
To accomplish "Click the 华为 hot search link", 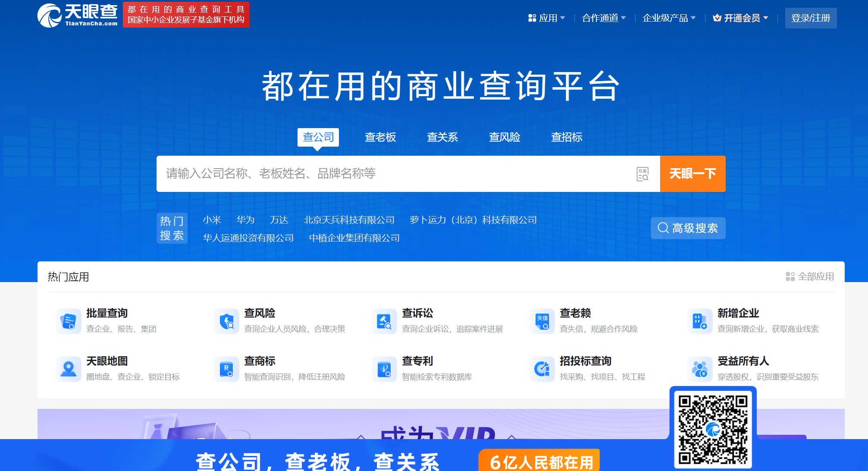I will pos(245,220).
